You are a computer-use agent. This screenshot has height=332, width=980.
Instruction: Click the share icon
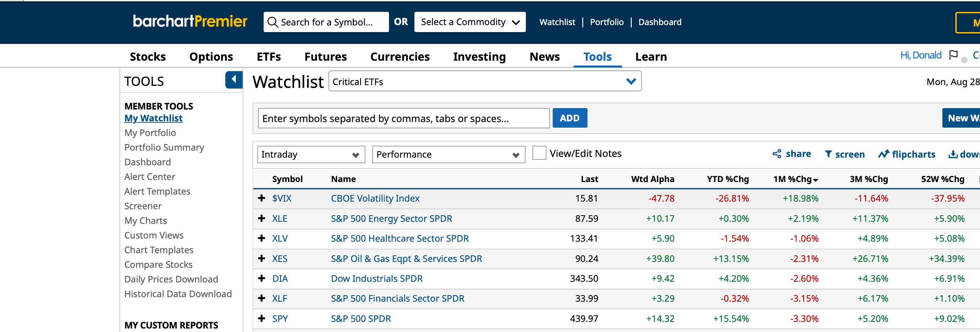[777, 154]
